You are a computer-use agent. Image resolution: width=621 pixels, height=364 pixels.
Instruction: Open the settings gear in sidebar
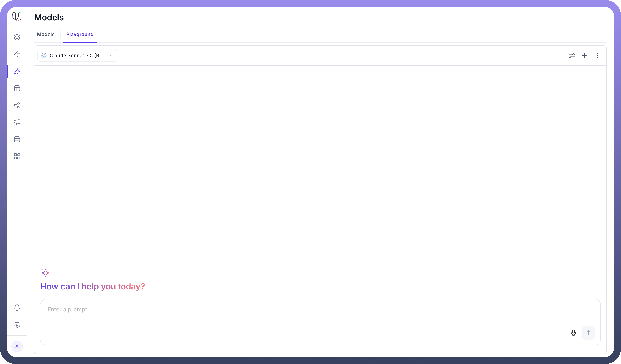[17, 325]
